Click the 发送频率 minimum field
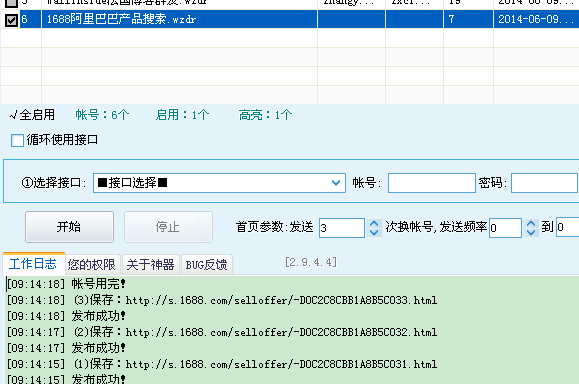 (505, 227)
